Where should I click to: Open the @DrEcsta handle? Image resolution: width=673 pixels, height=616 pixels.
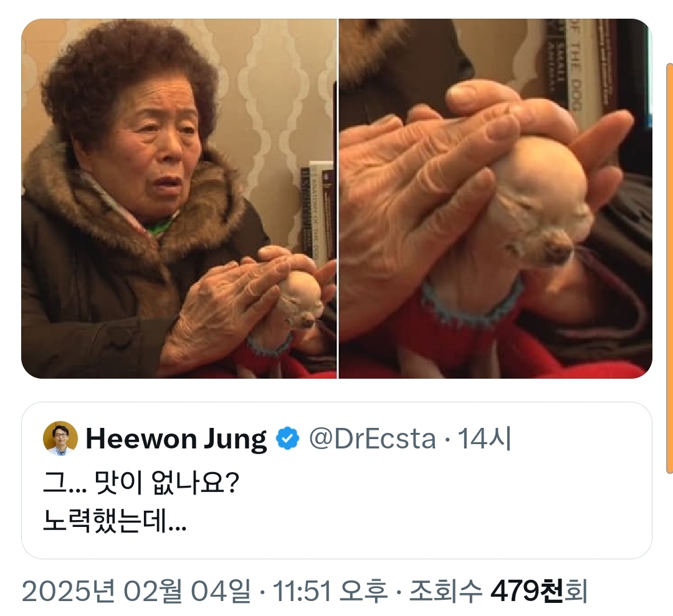(372, 439)
